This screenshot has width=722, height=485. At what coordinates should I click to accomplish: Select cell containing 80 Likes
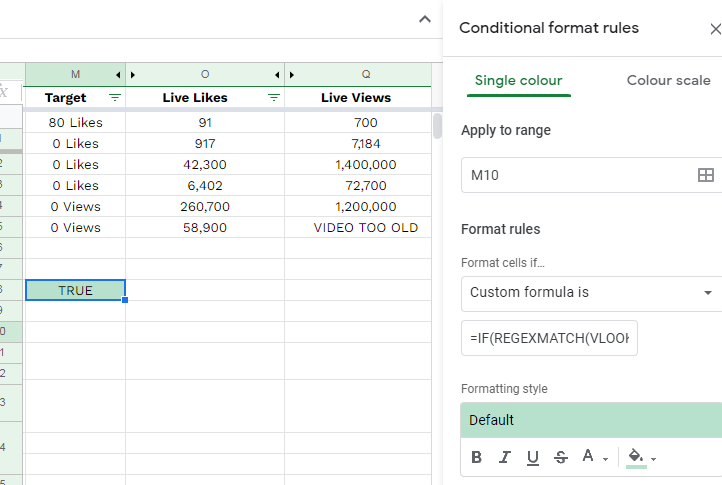(x=76, y=123)
